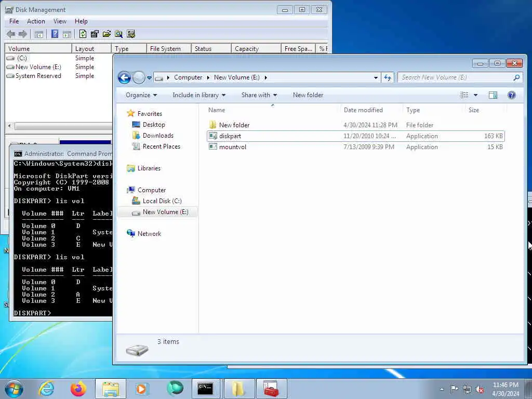Click the Properties icon in Disk Management toolbar

click(95, 34)
